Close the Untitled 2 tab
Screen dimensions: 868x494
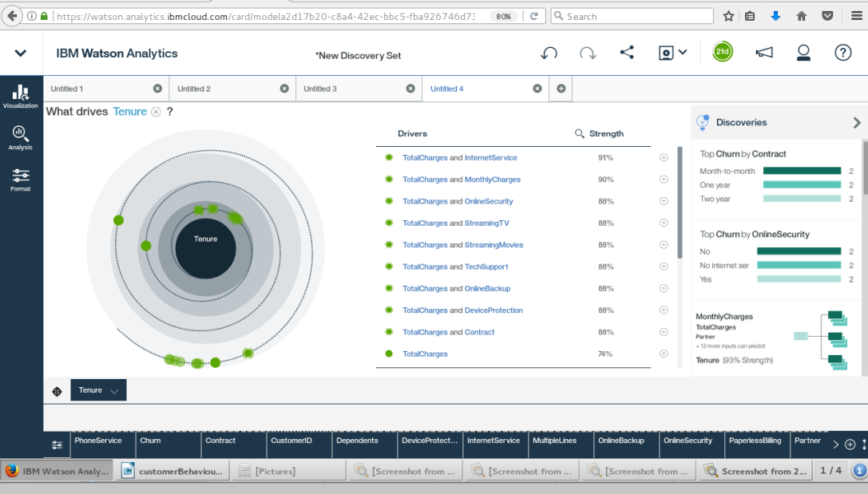[284, 89]
